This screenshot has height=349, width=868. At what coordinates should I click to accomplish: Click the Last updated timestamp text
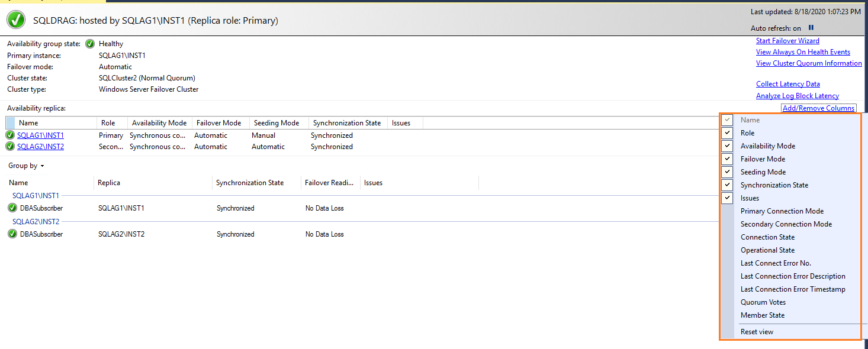pyautogui.click(x=806, y=12)
